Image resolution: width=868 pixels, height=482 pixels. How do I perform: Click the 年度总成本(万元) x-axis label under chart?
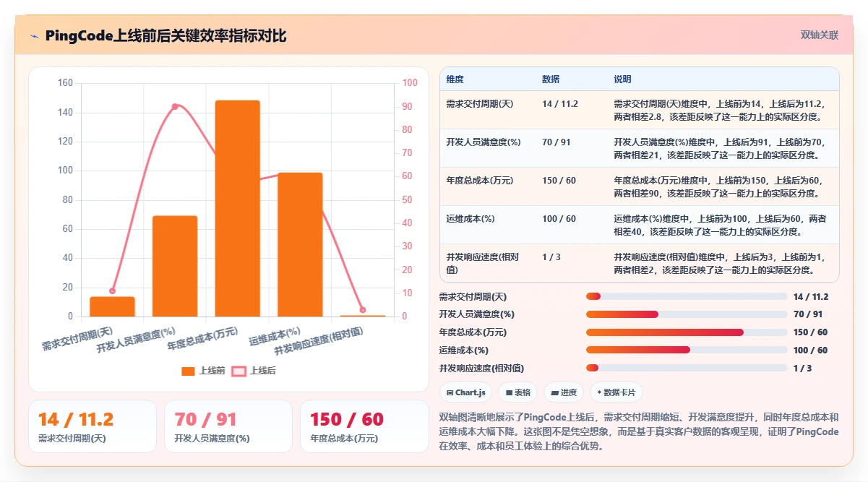[x=202, y=338]
